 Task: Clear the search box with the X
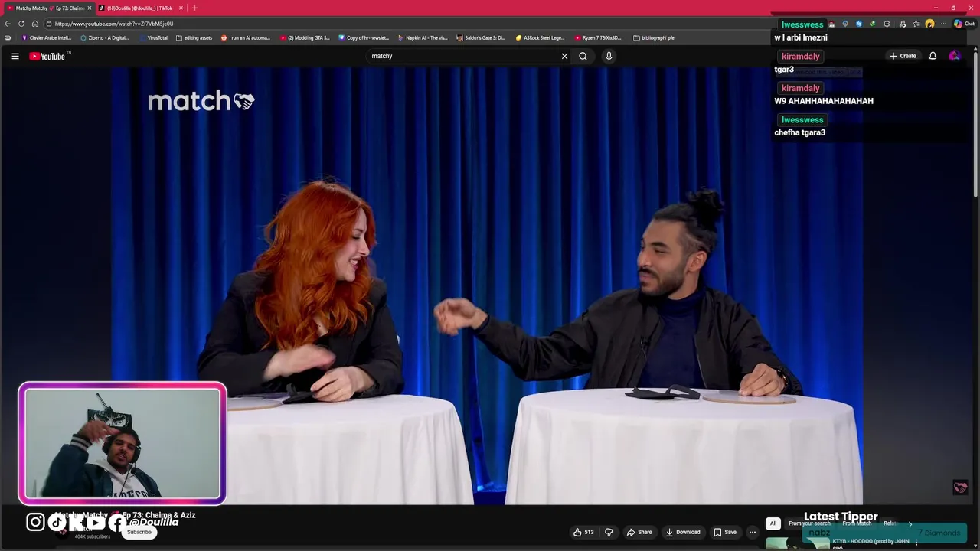(564, 56)
